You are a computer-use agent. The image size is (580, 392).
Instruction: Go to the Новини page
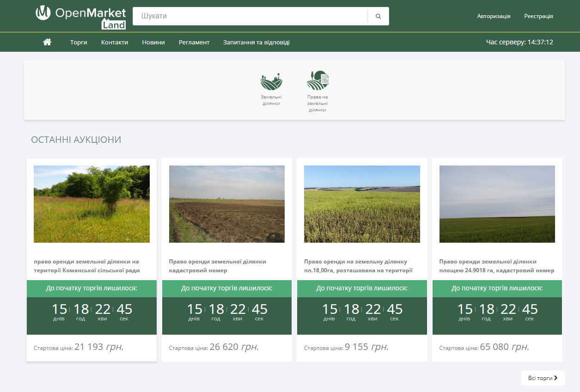pos(153,42)
